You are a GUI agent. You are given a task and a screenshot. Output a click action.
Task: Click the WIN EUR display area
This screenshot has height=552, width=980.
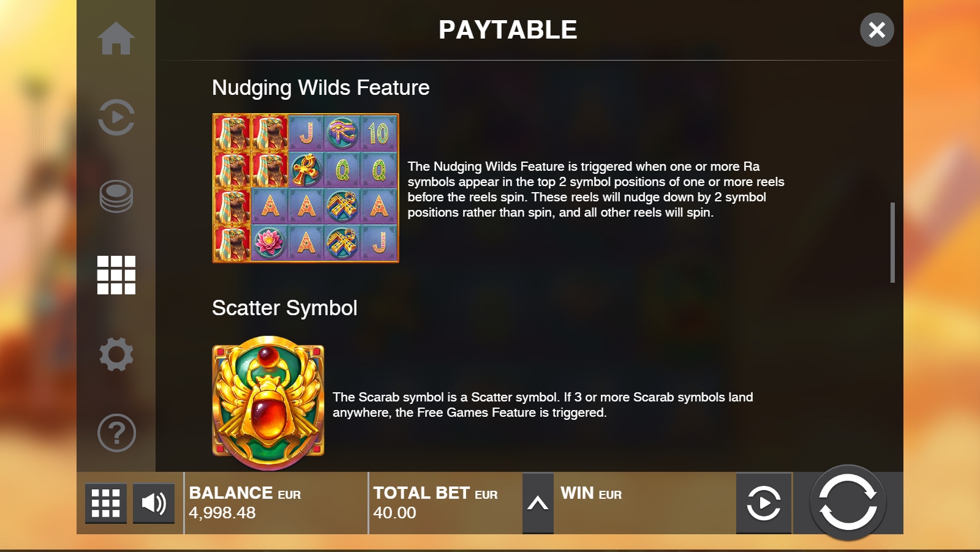pyautogui.click(x=645, y=503)
